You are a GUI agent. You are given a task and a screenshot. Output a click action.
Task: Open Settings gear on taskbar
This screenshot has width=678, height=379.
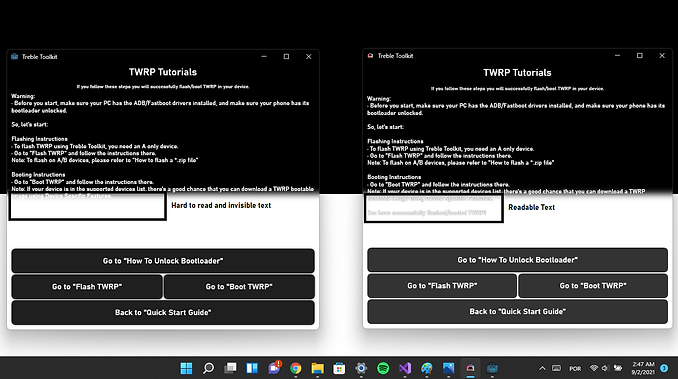tap(361, 368)
